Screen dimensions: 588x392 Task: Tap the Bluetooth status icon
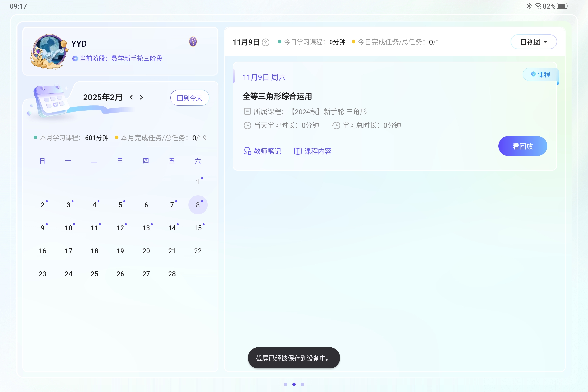click(x=529, y=6)
